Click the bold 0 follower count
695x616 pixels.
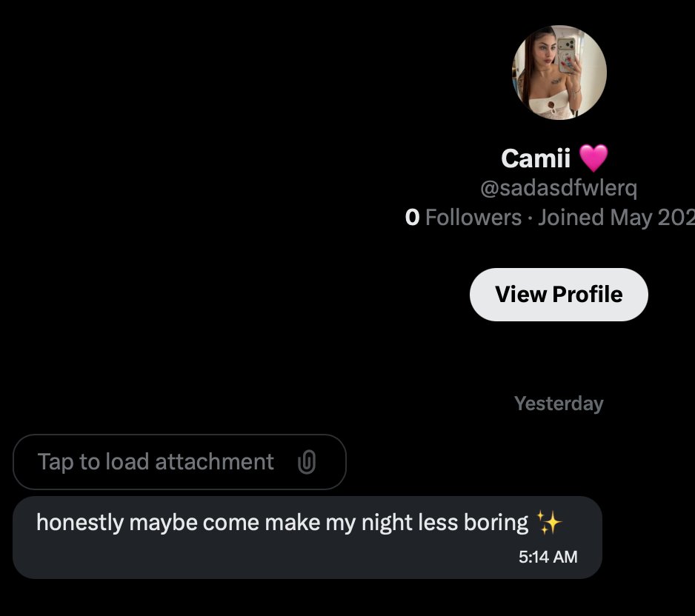pos(412,218)
